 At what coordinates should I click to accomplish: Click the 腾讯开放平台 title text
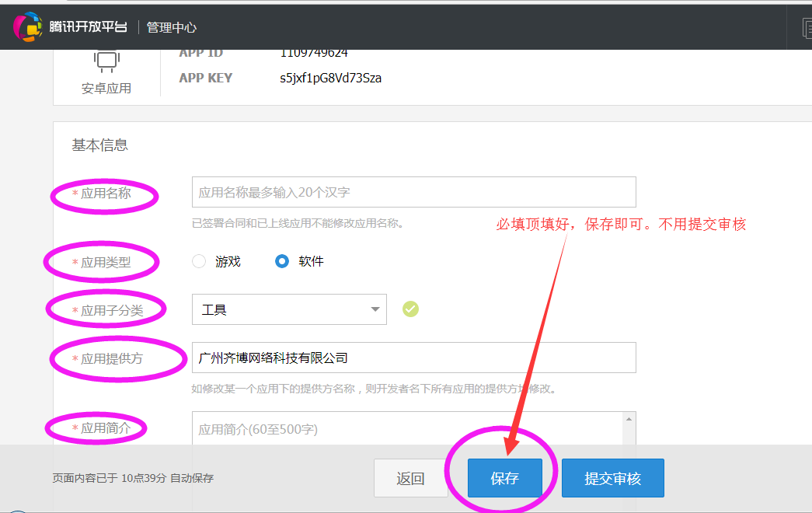tap(88, 27)
